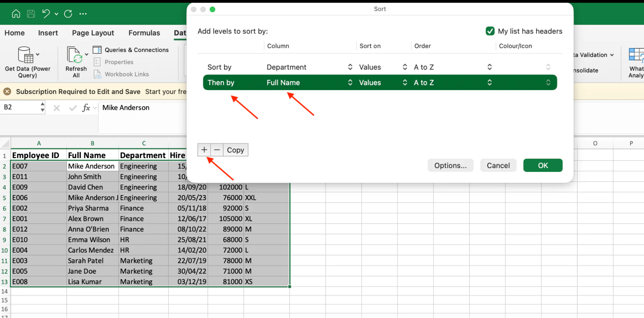The height and width of the screenshot is (318, 644).
Task: Click the Properties option
Action: (113, 62)
